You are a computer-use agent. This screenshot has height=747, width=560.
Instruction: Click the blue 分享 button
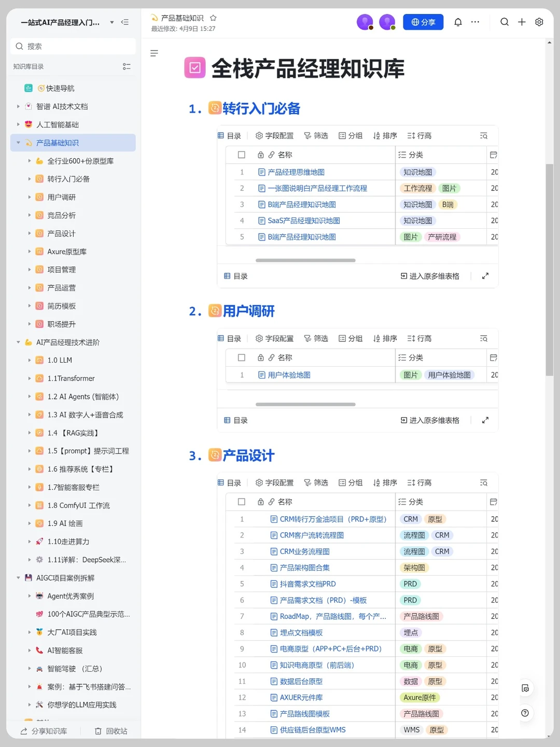click(x=423, y=22)
